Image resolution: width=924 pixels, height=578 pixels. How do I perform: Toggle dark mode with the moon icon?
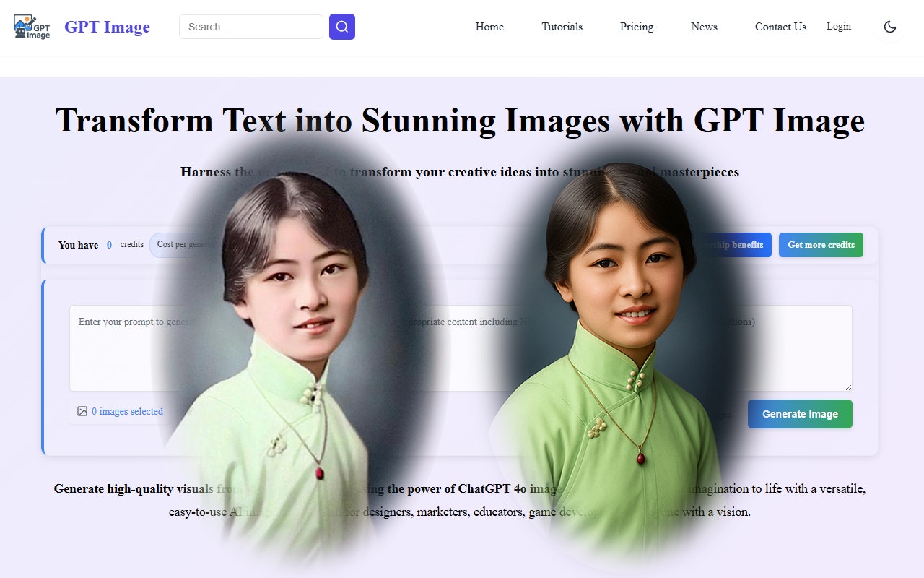(x=890, y=27)
